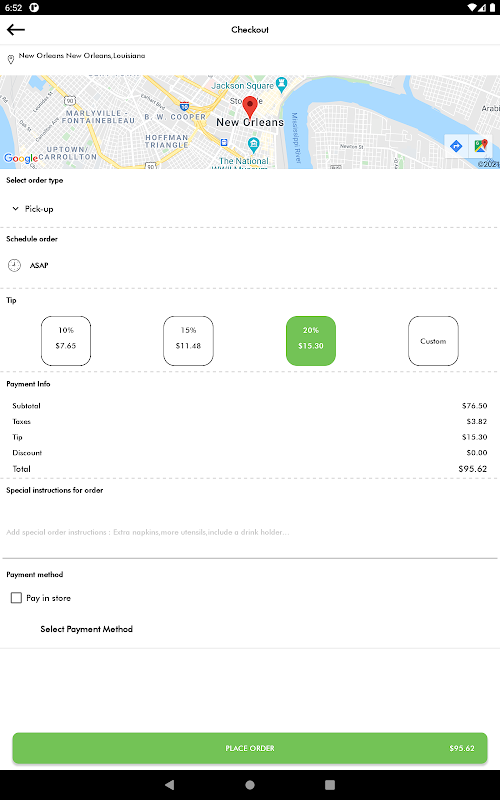Tap Jackson Square museum marker on map
The image size is (500, 800).
tap(281, 84)
